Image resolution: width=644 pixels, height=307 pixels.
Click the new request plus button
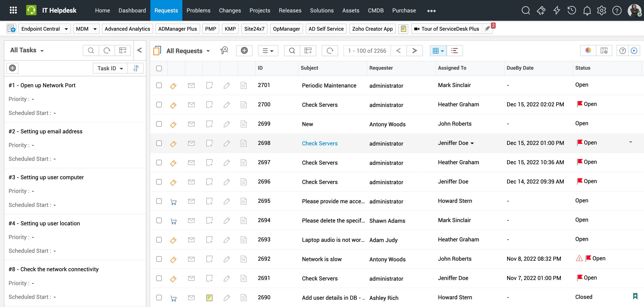(244, 51)
